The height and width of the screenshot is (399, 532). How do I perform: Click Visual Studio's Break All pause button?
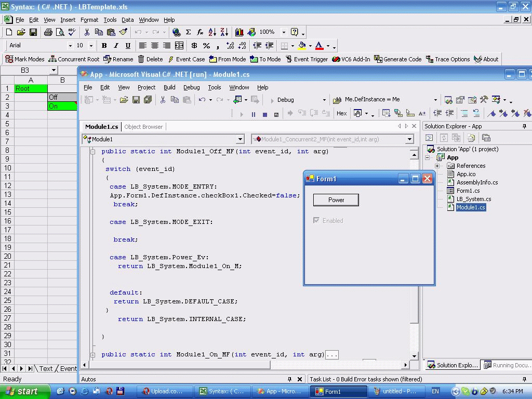254,114
